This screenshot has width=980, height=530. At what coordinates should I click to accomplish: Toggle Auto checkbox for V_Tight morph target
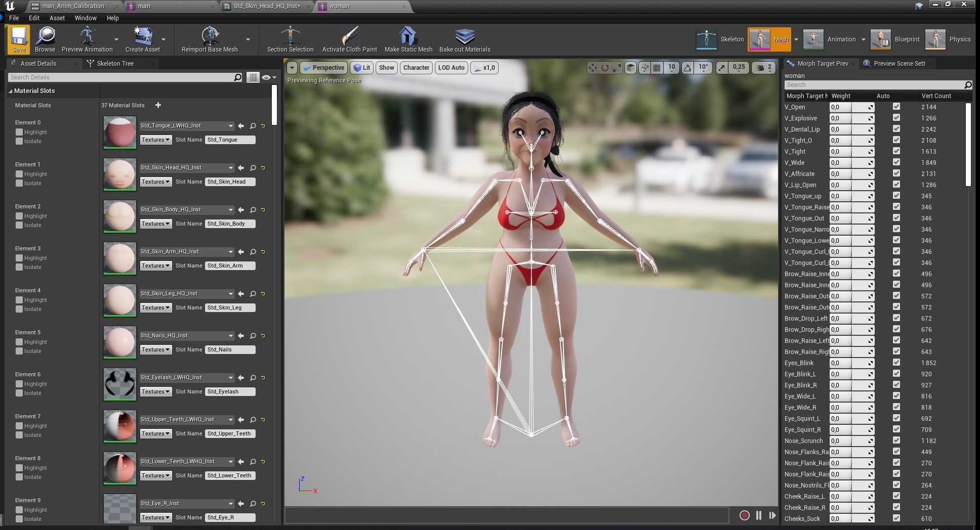tap(896, 151)
